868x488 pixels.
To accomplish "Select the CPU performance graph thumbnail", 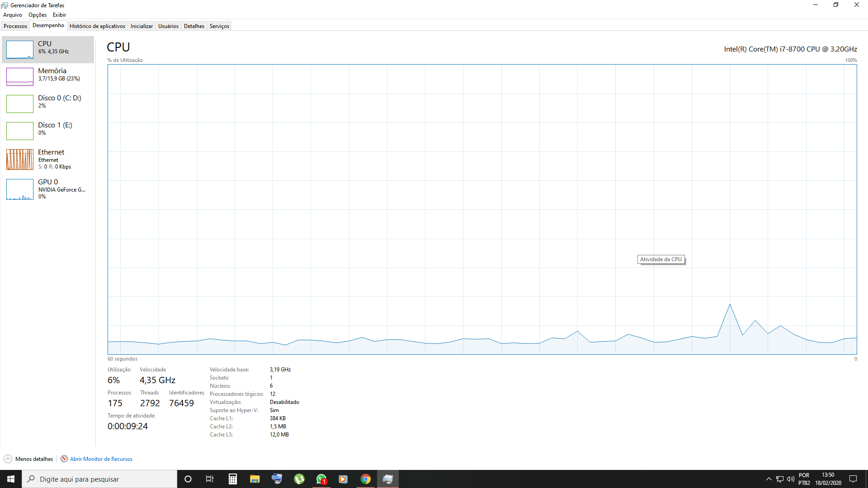I will [x=20, y=50].
